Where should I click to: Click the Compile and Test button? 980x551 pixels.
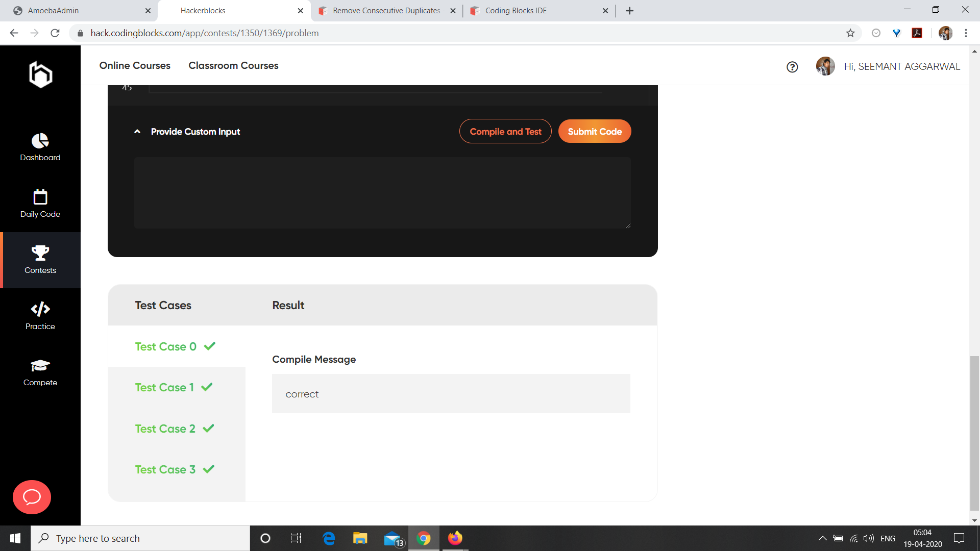505,132
